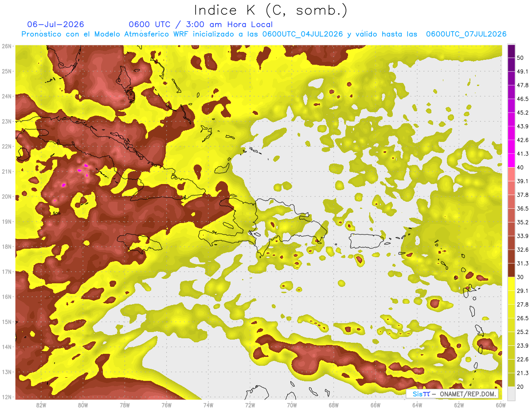Click the "23.9" color bar value
This screenshot has height=411, width=532.
click(522, 345)
